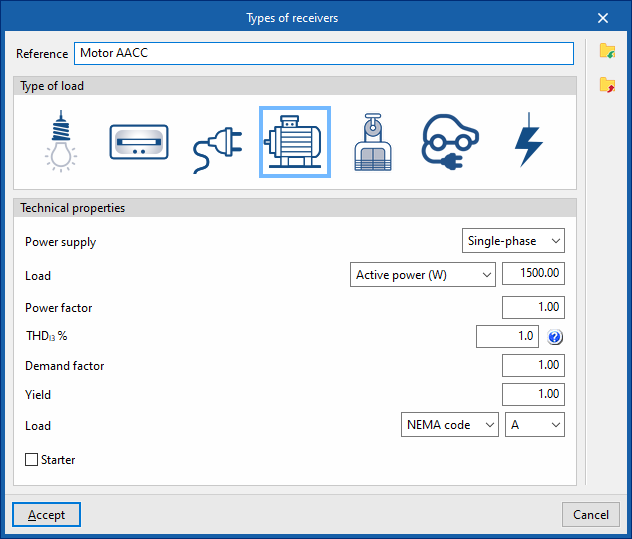The height and width of the screenshot is (539, 632).
Task: Click the Demand factor label
Action: coord(64,366)
